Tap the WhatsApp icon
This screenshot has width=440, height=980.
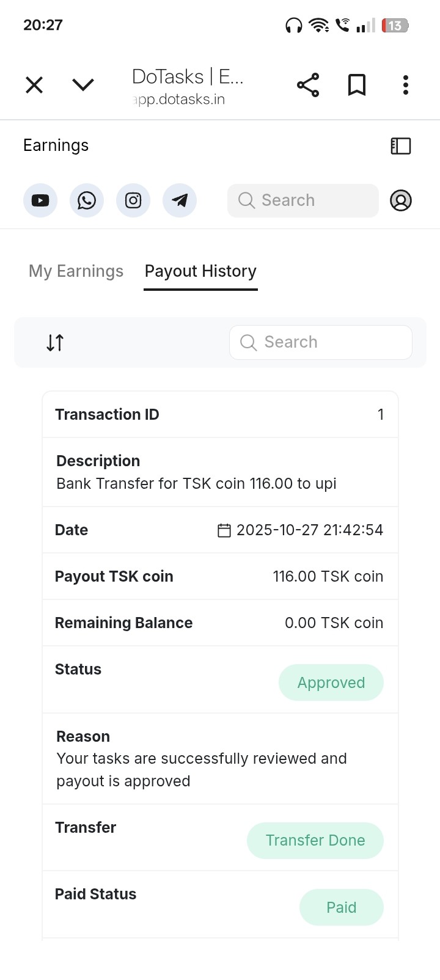(87, 200)
